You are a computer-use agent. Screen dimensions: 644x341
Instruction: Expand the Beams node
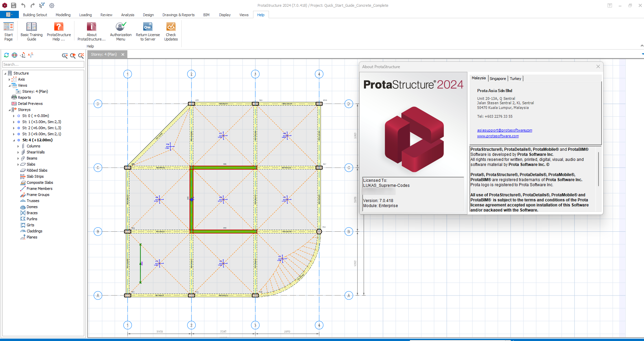click(x=18, y=158)
